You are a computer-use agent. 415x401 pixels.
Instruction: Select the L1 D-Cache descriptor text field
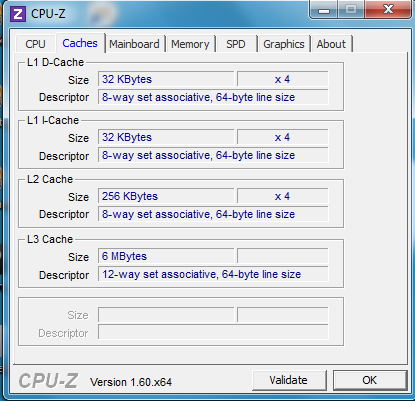213,97
